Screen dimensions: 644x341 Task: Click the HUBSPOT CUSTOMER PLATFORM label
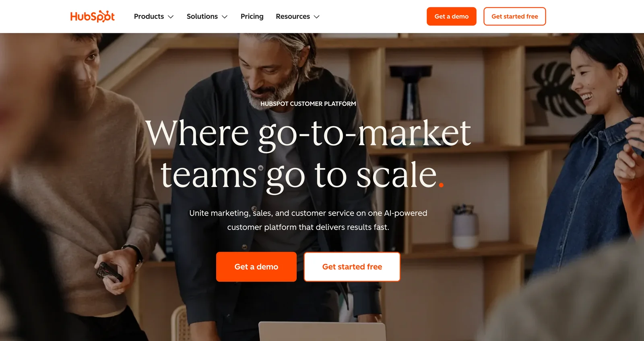pyautogui.click(x=308, y=104)
